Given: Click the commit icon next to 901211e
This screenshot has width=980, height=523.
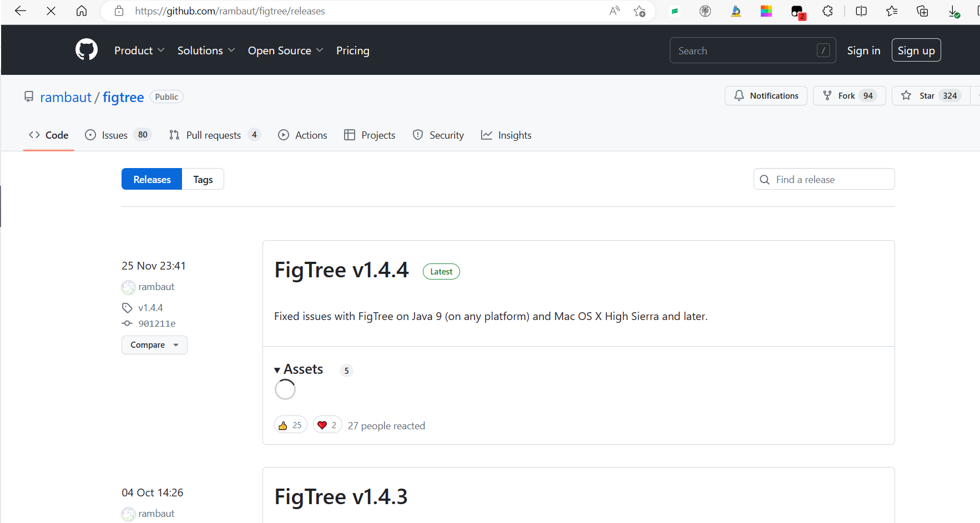Looking at the screenshot, I should (127, 323).
